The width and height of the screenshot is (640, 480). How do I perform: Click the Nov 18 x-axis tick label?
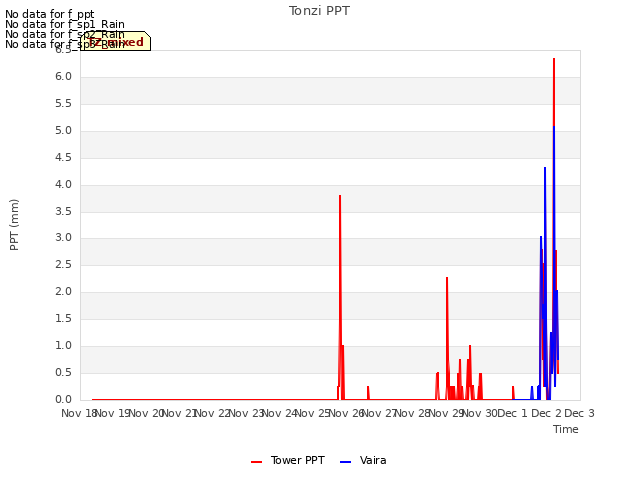coord(79,413)
